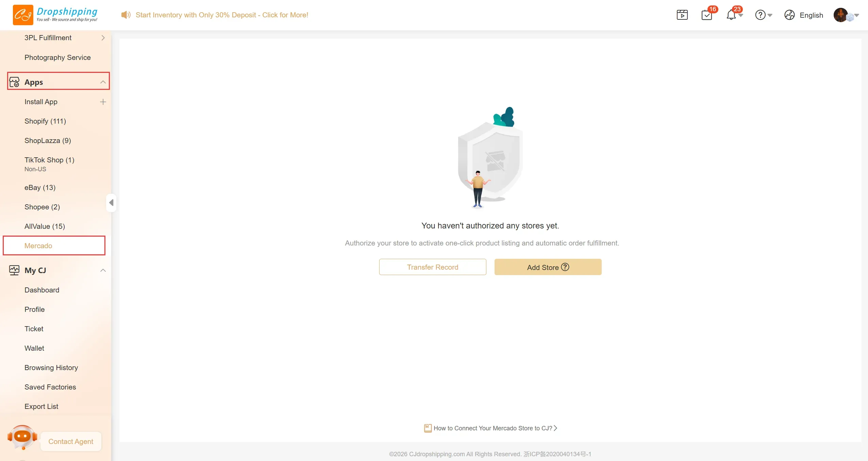
Task: Open notifications bell with badge 23
Action: tap(731, 15)
